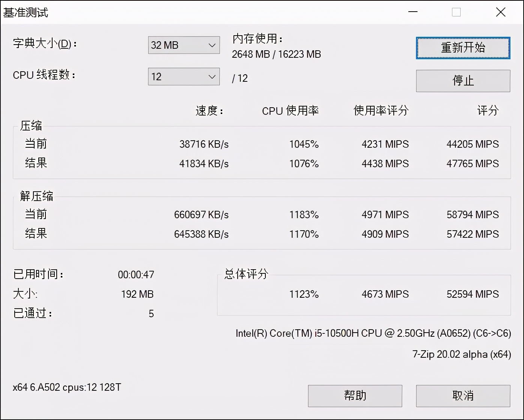524x420 pixels.
Task: Click the 7-Zip 20.02 alpha version text
Action: pyautogui.click(x=461, y=354)
